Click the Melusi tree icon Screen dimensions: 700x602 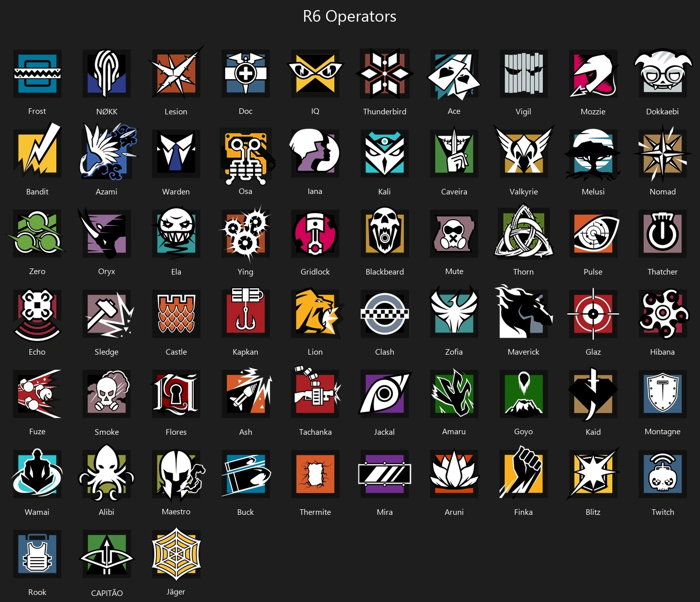[593, 154]
